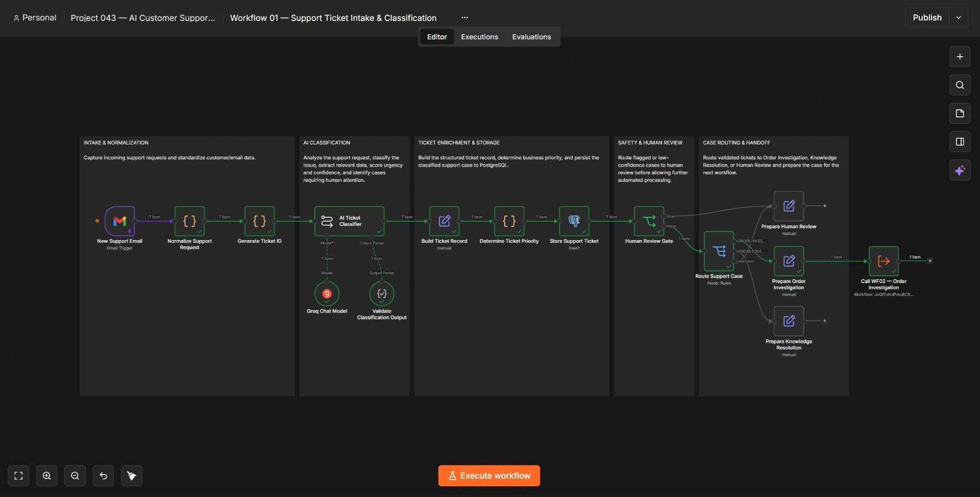This screenshot has width=980, height=497.
Task: Select the Generate Ticket ID node
Action: (260, 221)
